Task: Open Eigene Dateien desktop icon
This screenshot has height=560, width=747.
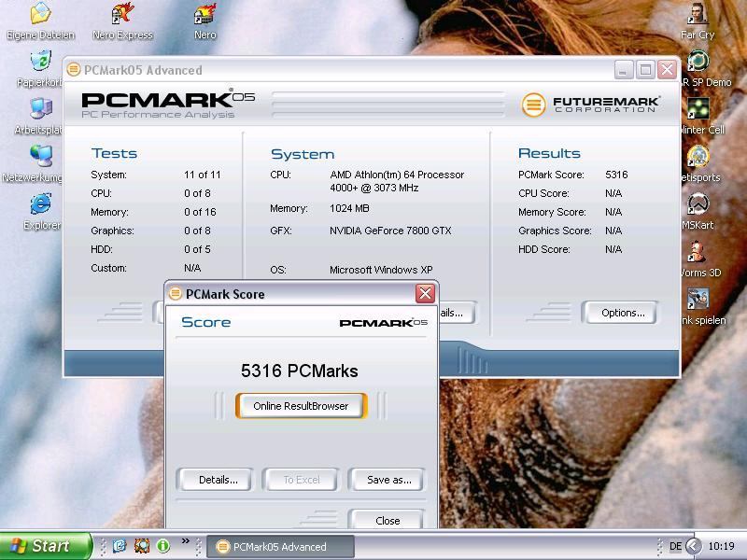Action: coord(41,20)
